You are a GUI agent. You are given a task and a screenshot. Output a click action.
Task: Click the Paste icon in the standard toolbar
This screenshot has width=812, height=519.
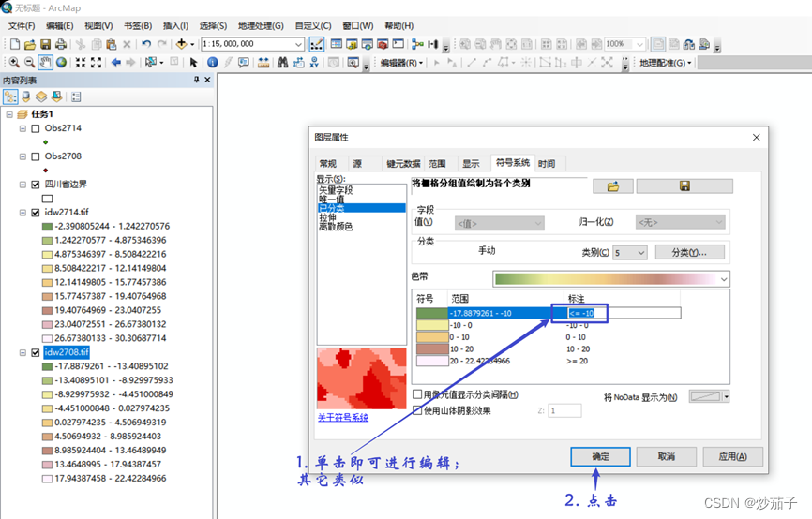tap(111, 45)
